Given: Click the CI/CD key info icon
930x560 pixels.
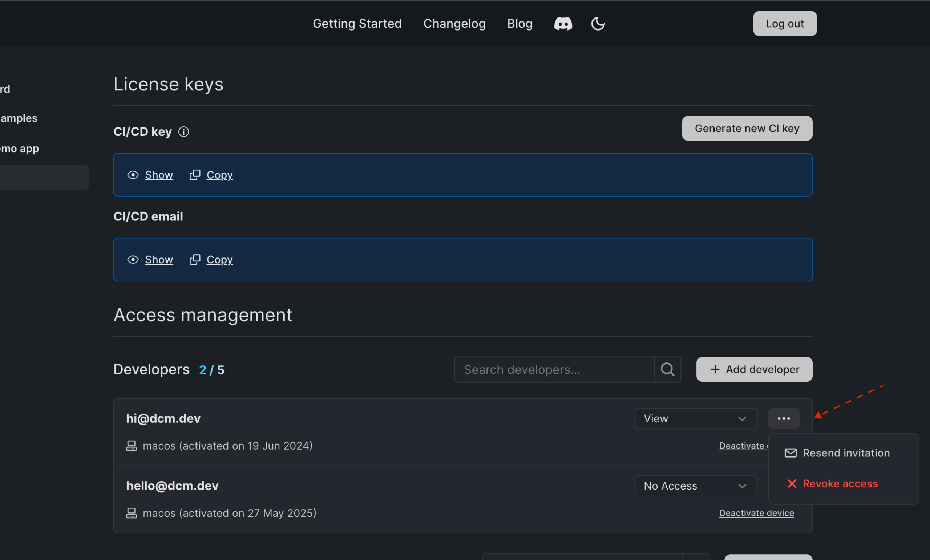Looking at the screenshot, I should (184, 132).
